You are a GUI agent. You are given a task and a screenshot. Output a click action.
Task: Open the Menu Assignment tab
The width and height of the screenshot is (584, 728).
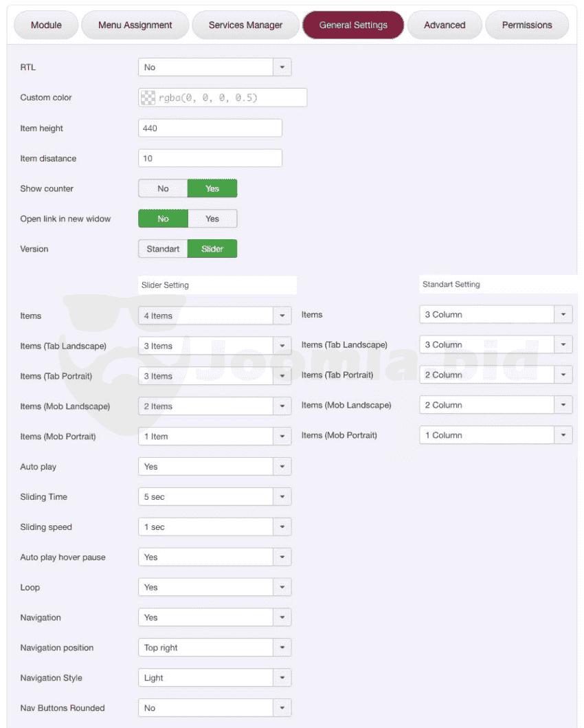click(x=135, y=25)
